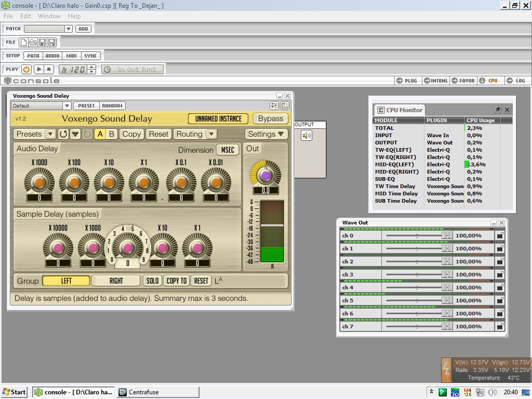Toggle the SOLO button
The image size is (532, 399).
click(x=152, y=281)
